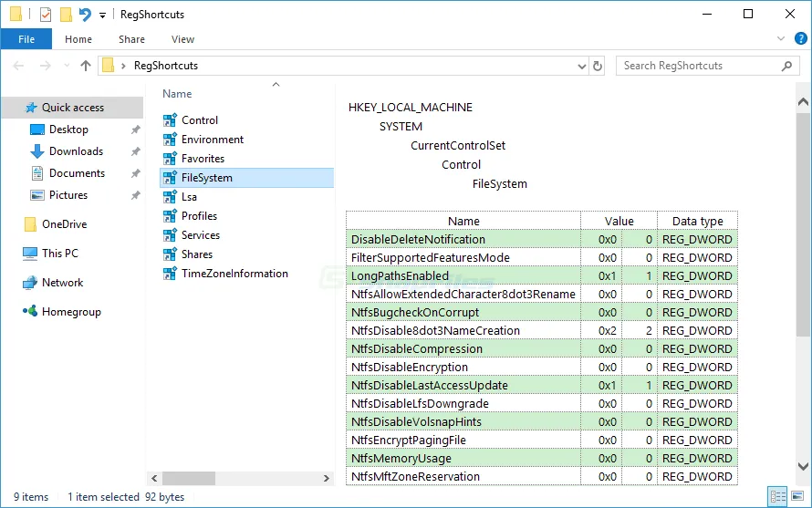
Task: Click the pin icon beside Downloads
Action: coord(136,151)
